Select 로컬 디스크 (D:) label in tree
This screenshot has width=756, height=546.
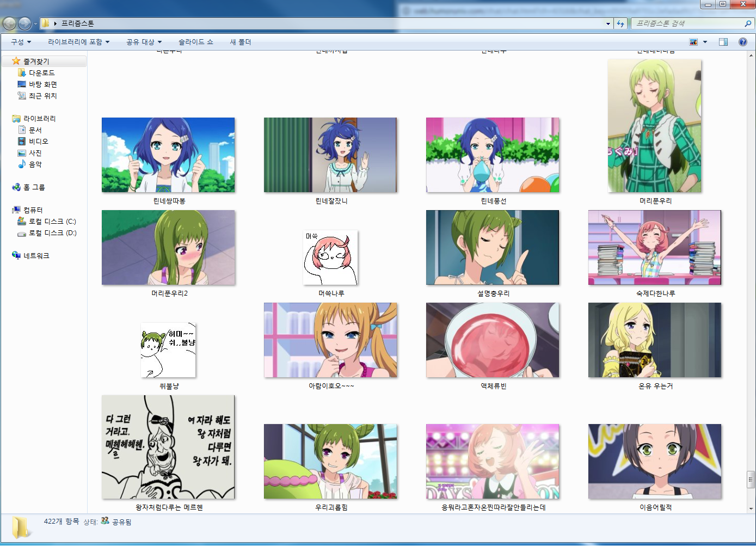pos(53,233)
